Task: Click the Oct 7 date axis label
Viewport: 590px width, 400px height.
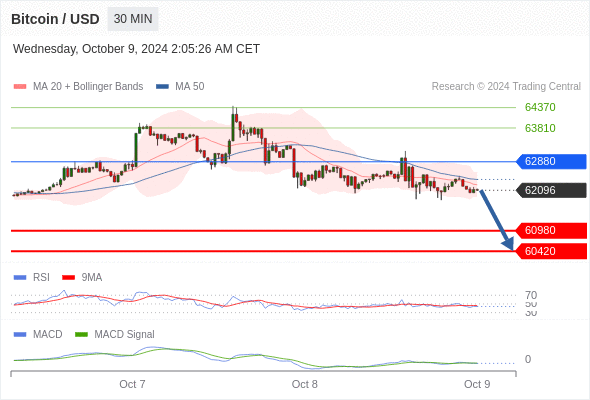Action: (x=132, y=384)
